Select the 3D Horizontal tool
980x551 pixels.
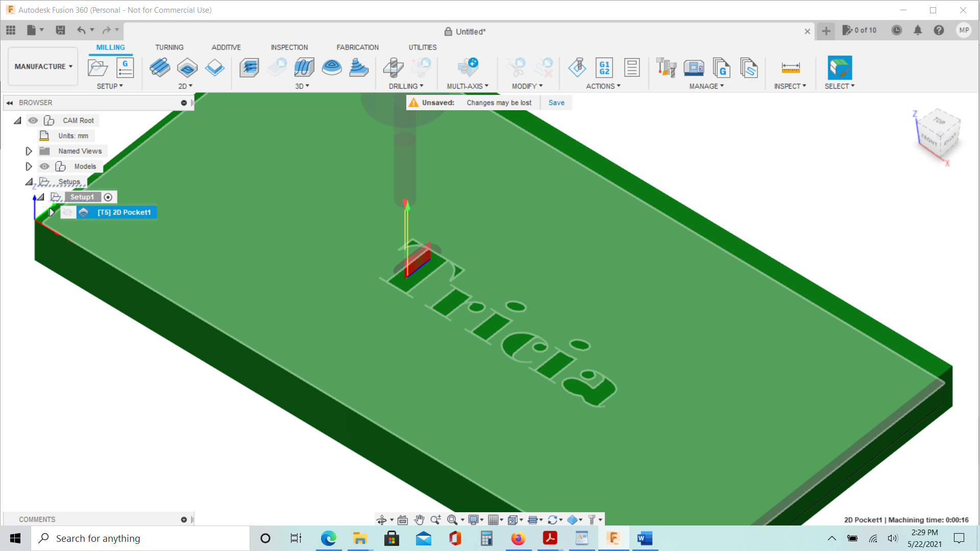(x=359, y=67)
